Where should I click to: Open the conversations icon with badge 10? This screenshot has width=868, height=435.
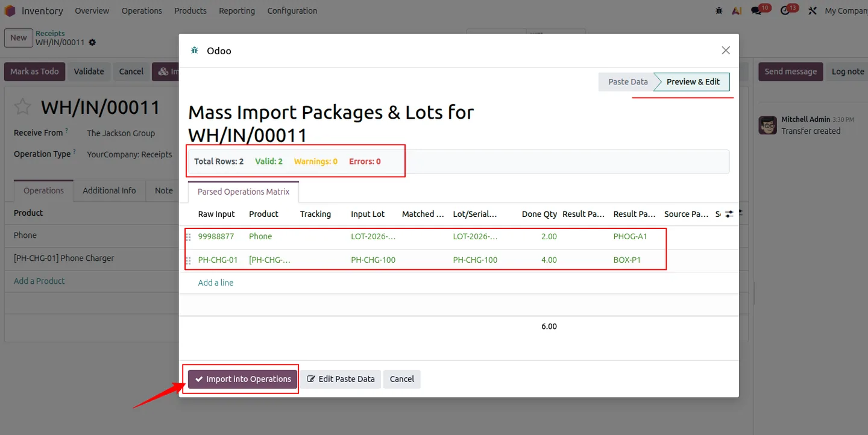pos(756,11)
